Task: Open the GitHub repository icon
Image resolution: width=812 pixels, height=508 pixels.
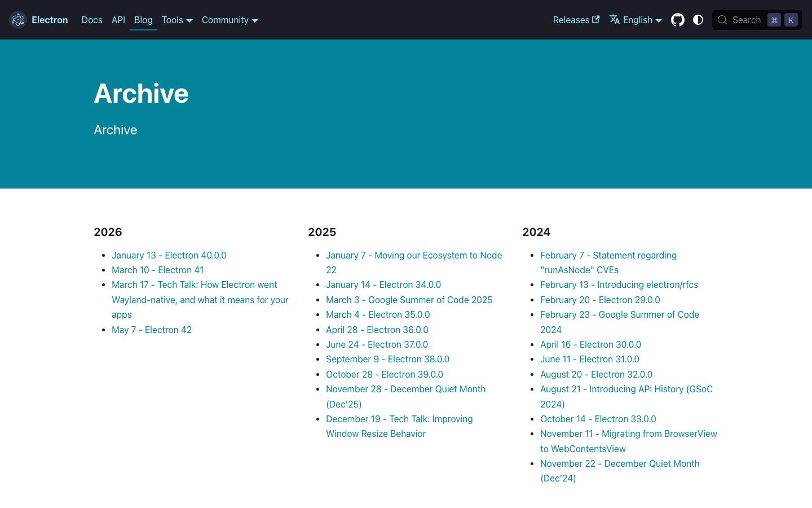Action: (678, 20)
